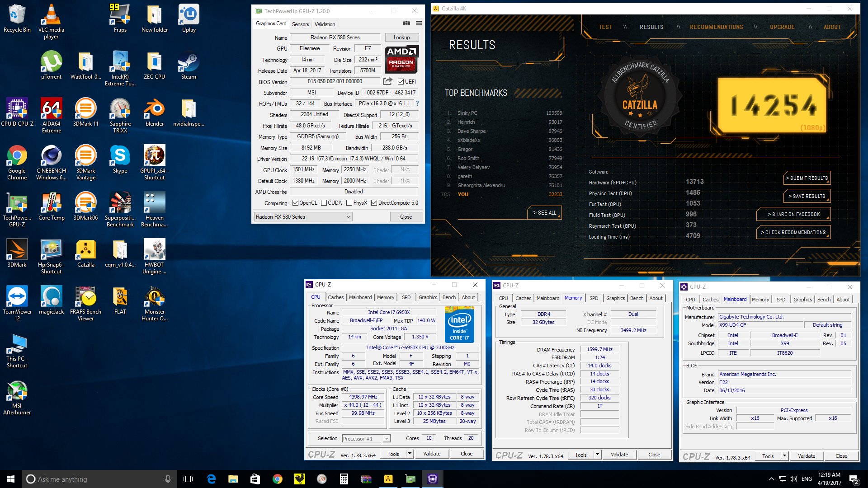
Task: Launch CINEBENCH Windows desktop shortcut
Action: click(x=51, y=162)
